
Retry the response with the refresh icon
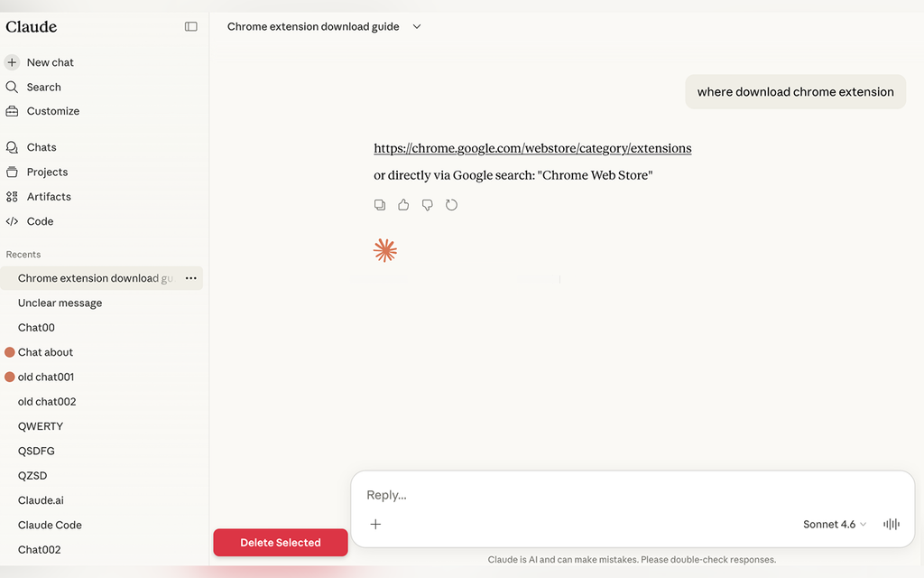(x=451, y=205)
